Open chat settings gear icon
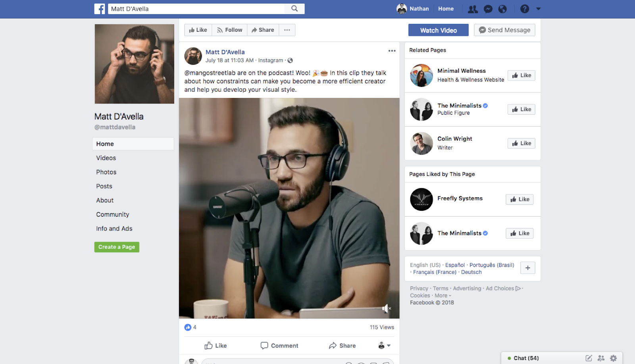 (614, 358)
